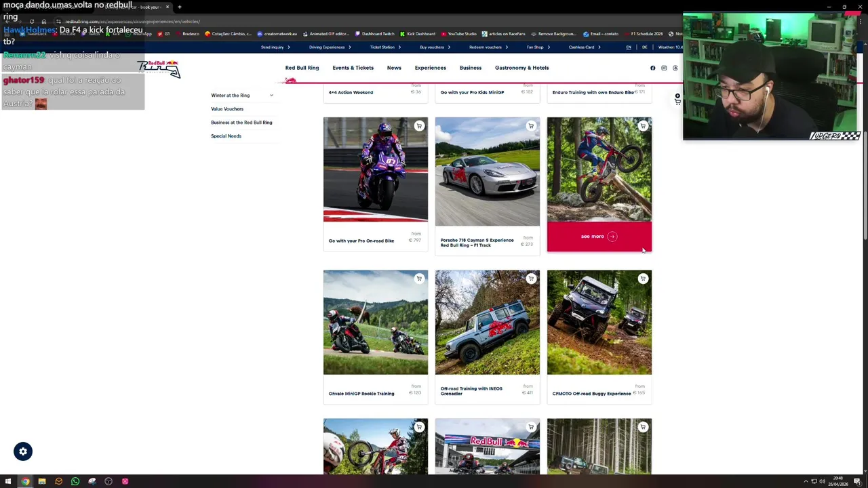Image resolution: width=868 pixels, height=488 pixels.
Task: Open the Pro On-road Bike photo
Action: (376, 169)
